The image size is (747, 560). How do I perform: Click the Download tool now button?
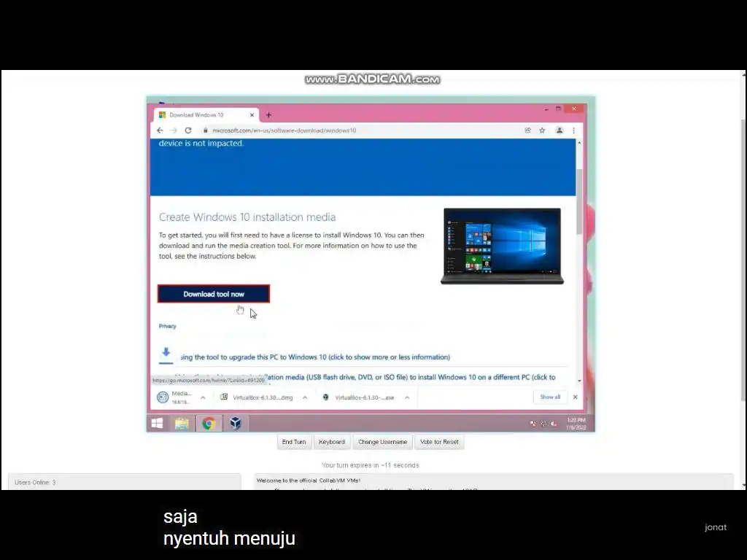click(x=214, y=294)
